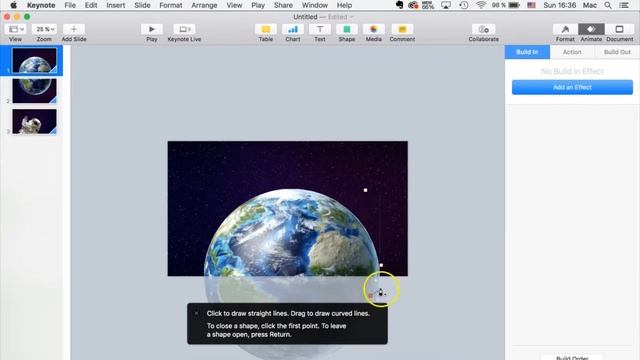Open the Keynote application menu
640x360 pixels.
41,5
